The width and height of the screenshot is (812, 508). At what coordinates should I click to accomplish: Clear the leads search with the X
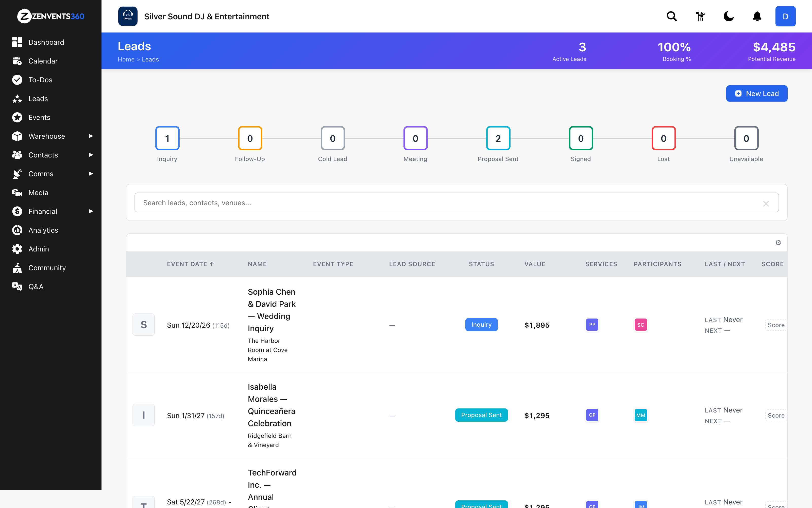coord(766,204)
